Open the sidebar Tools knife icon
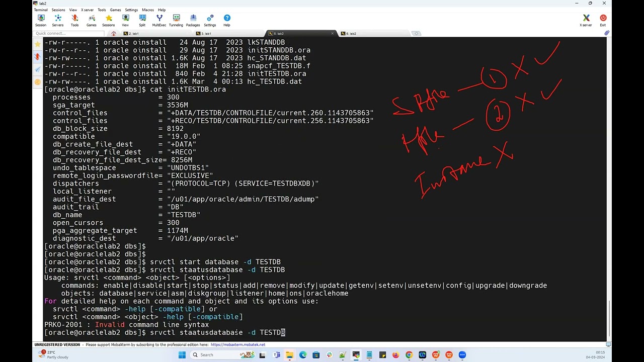 (38, 57)
